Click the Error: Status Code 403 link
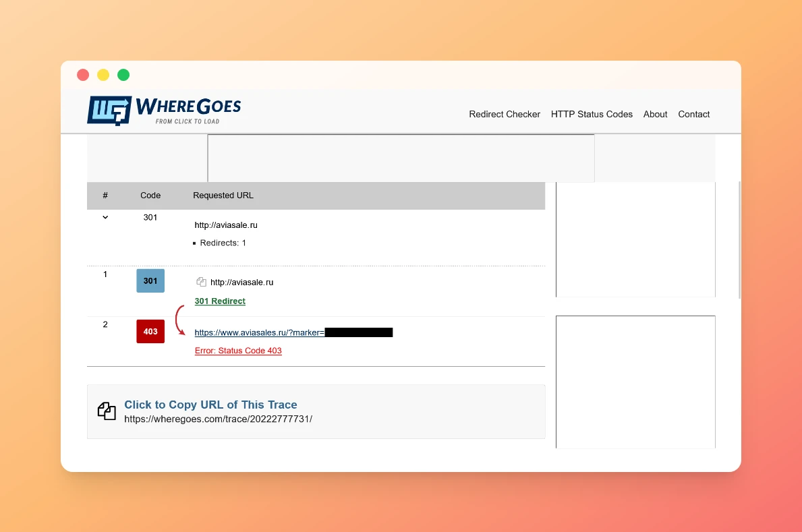Screen dimensions: 802x532 tap(238, 351)
